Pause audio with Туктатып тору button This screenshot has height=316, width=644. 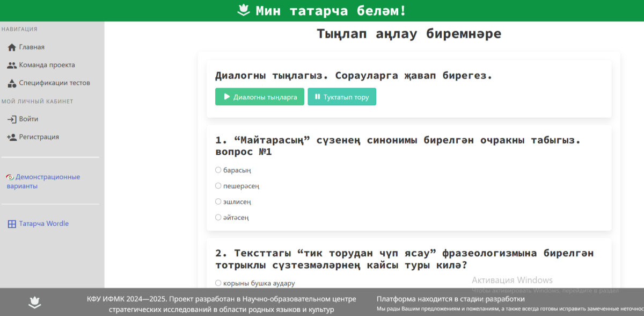coord(342,97)
